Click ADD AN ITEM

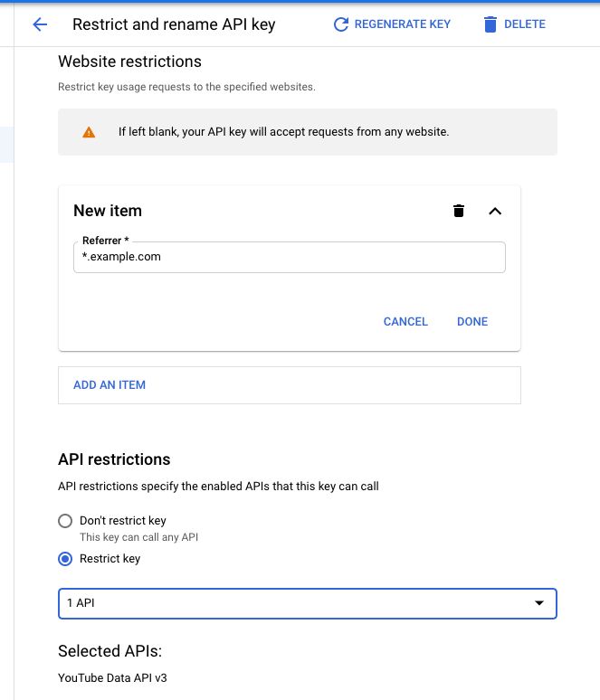click(110, 385)
